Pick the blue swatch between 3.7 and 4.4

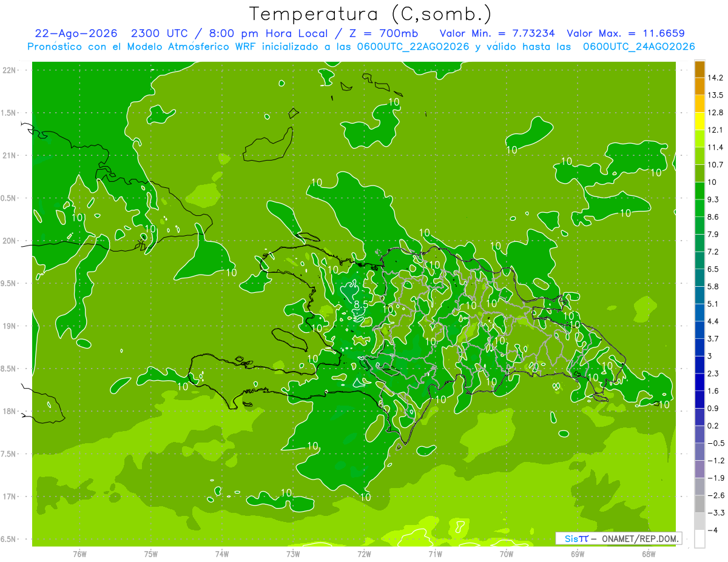[x=699, y=330]
